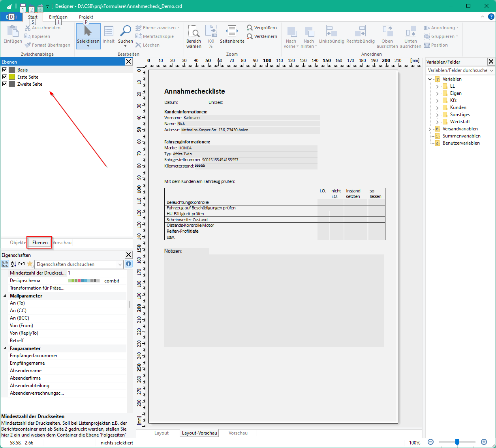Click the Format übertragen brush icon
The image size is (496, 448).
(28, 45)
